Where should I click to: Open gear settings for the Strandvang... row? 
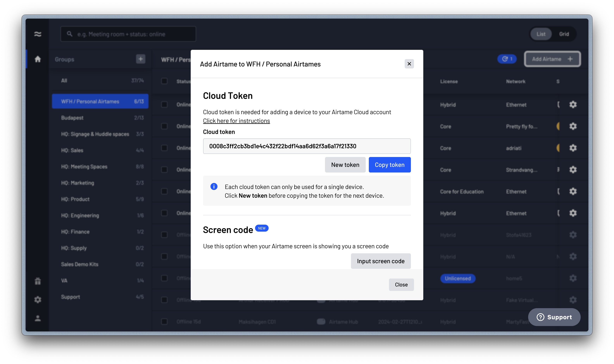(x=573, y=170)
